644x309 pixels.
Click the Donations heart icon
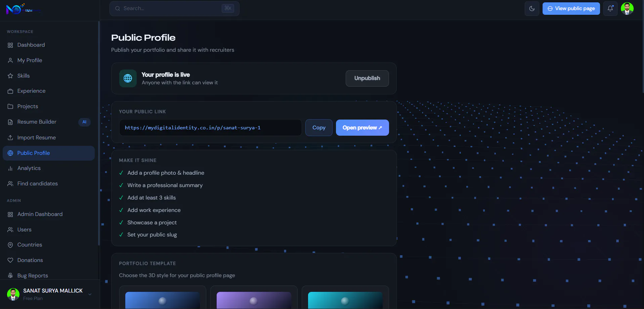[10, 260]
